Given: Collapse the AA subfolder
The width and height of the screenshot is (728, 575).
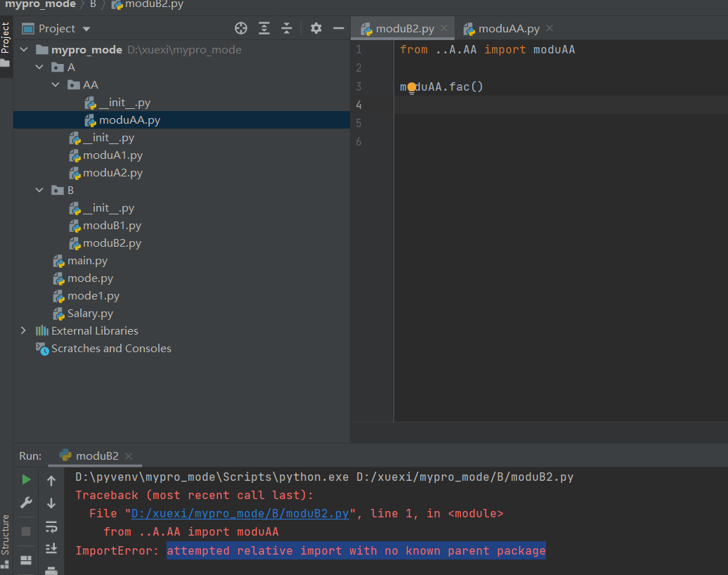Looking at the screenshot, I should pyautogui.click(x=56, y=85).
